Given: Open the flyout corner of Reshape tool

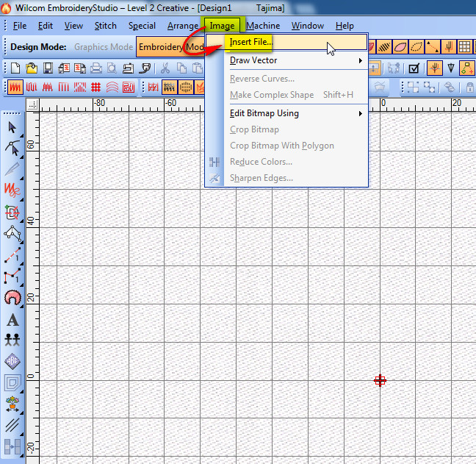Looking at the screenshot, I should tap(21, 157).
